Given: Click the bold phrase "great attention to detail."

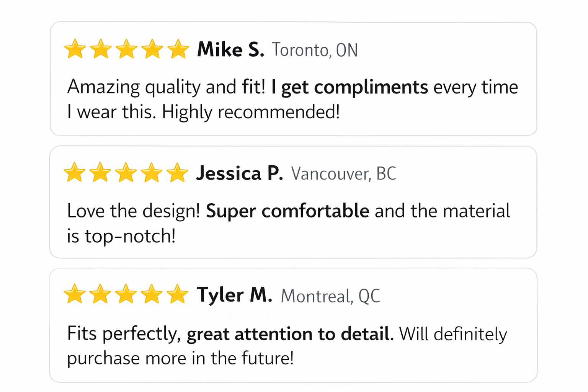Looking at the screenshot, I should [x=290, y=334].
